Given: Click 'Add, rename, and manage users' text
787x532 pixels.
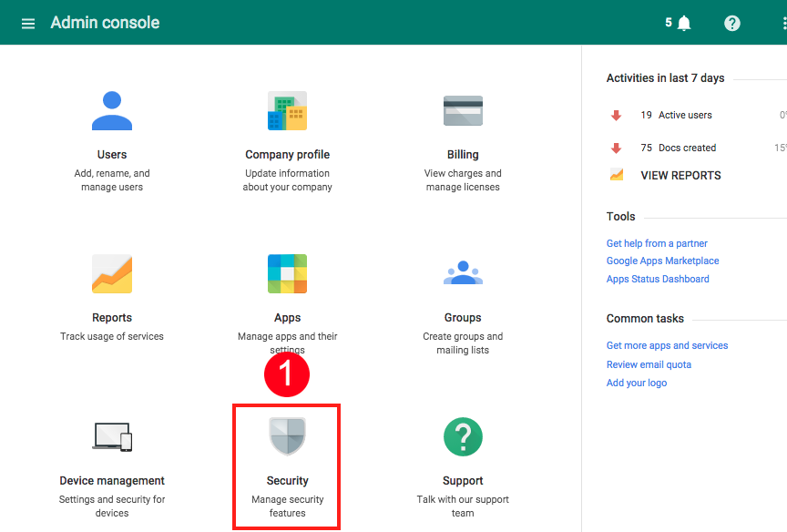Looking at the screenshot, I should pyautogui.click(x=112, y=179).
